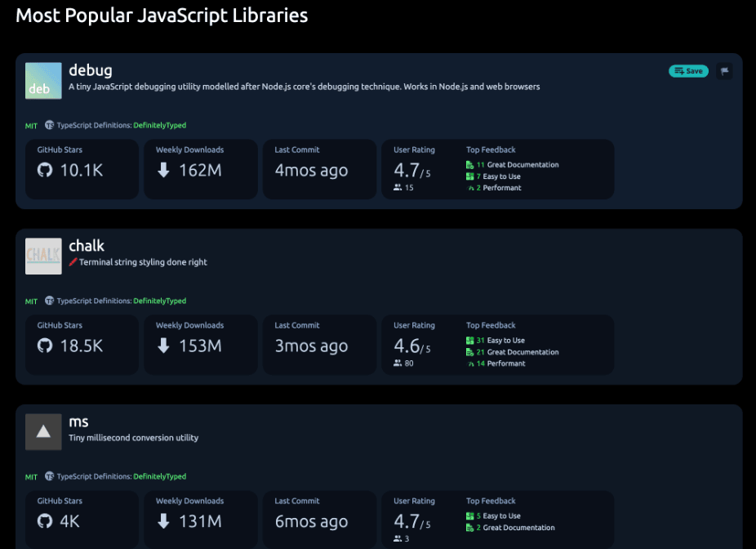The height and width of the screenshot is (549, 756).
Task: Click the MIT license label for chalk
Action: tap(31, 301)
